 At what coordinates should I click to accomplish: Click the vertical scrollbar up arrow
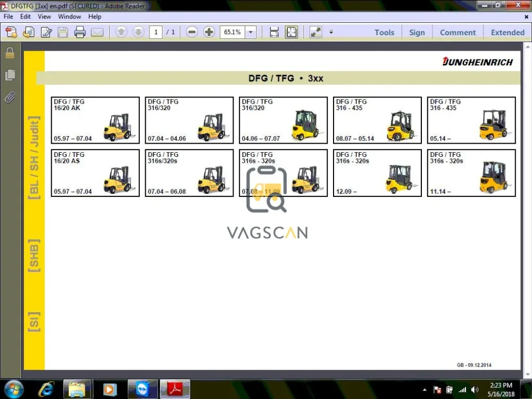coord(528,47)
